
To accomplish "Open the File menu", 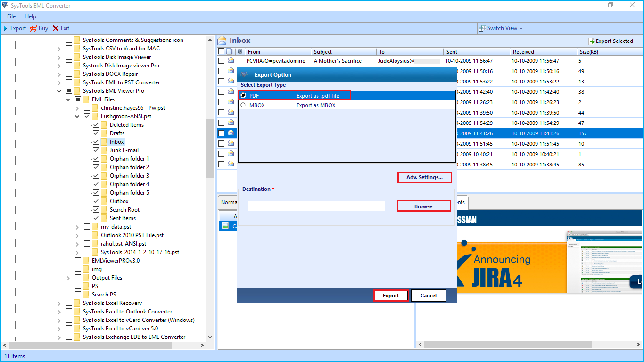I will [x=11, y=16].
